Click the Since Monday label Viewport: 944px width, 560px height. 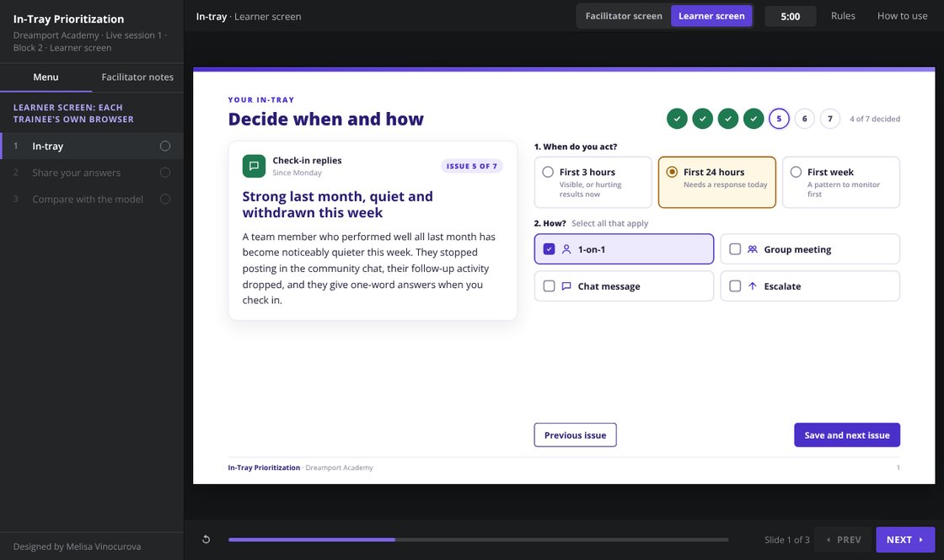point(297,173)
